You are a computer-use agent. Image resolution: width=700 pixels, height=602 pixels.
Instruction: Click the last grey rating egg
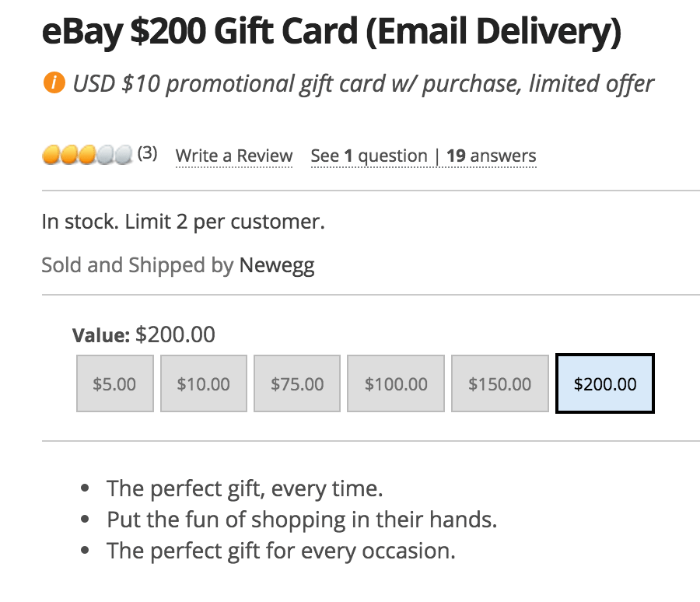[124, 155]
